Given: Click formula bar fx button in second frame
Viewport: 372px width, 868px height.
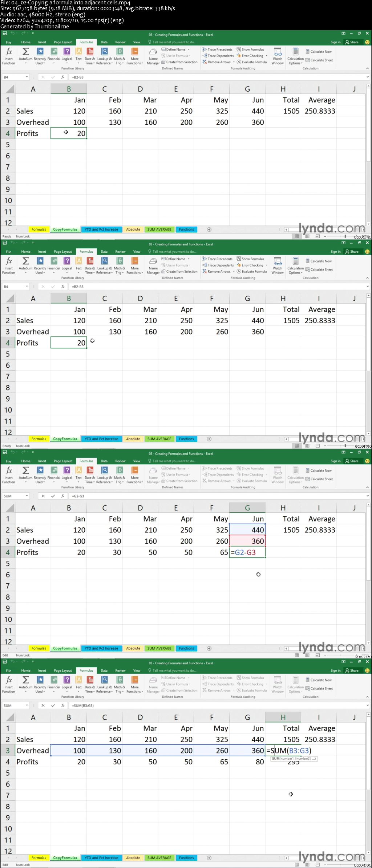Looking at the screenshot, I should (x=62, y=287).
